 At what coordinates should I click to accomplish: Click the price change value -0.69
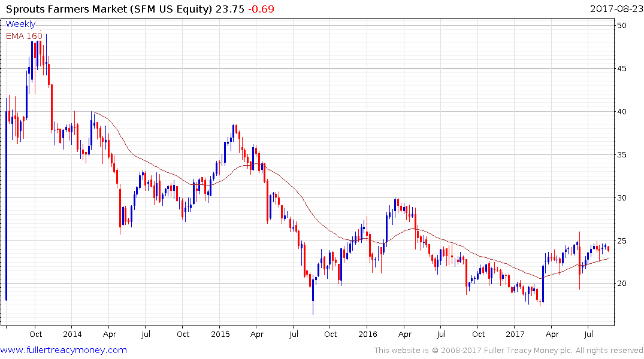261,9
